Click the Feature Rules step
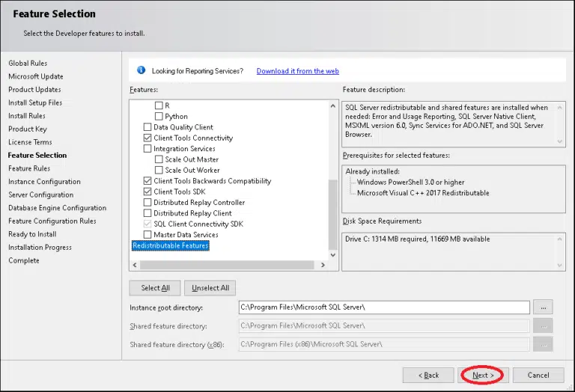Image resolution: width=575 pixels, height=392 pixels. [29, 168]
